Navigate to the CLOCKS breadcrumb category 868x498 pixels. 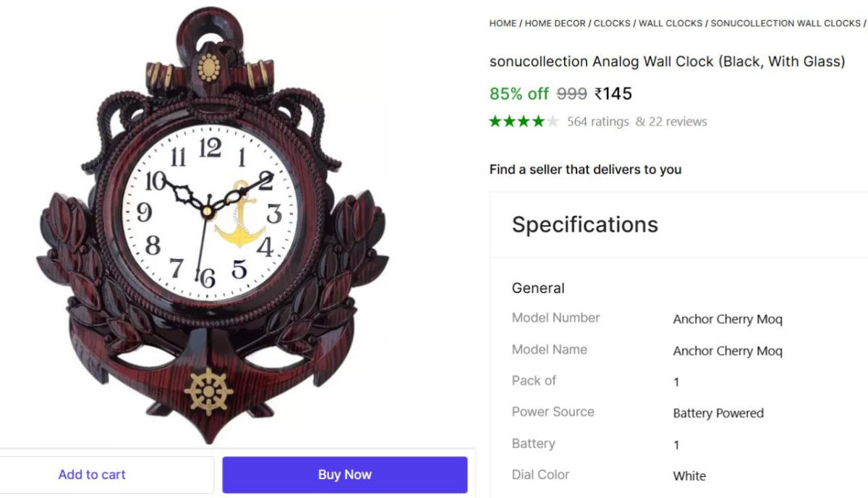pos(612,23)
